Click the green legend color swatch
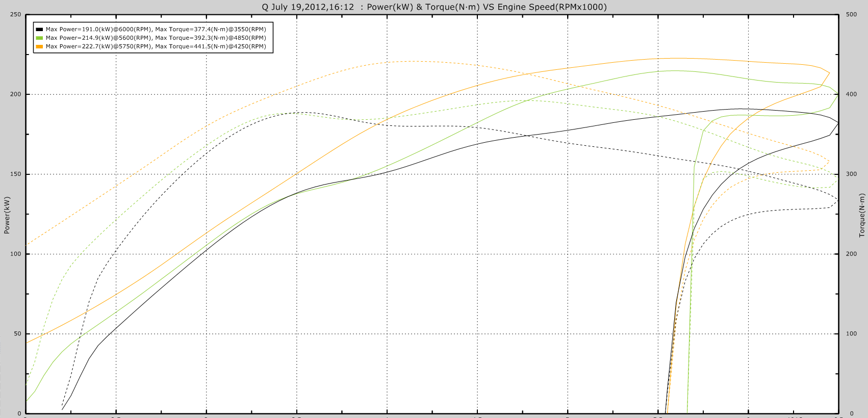The height and width of the screenshot is (418, 868). [x=39, y=38]
